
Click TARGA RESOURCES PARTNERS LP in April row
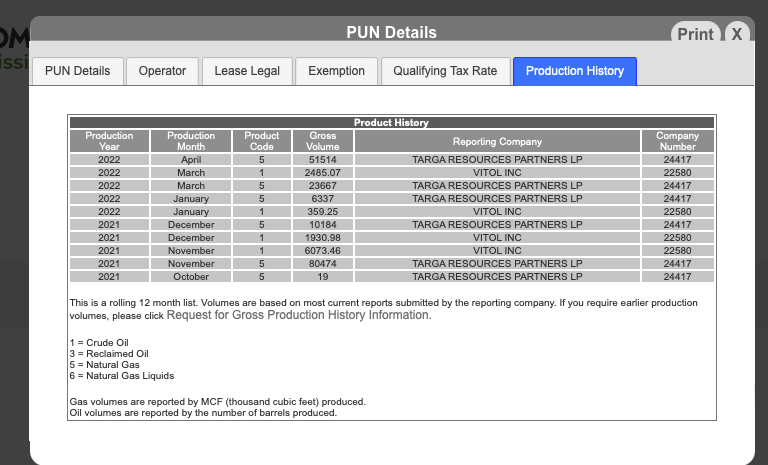click(x=497, y=160)
